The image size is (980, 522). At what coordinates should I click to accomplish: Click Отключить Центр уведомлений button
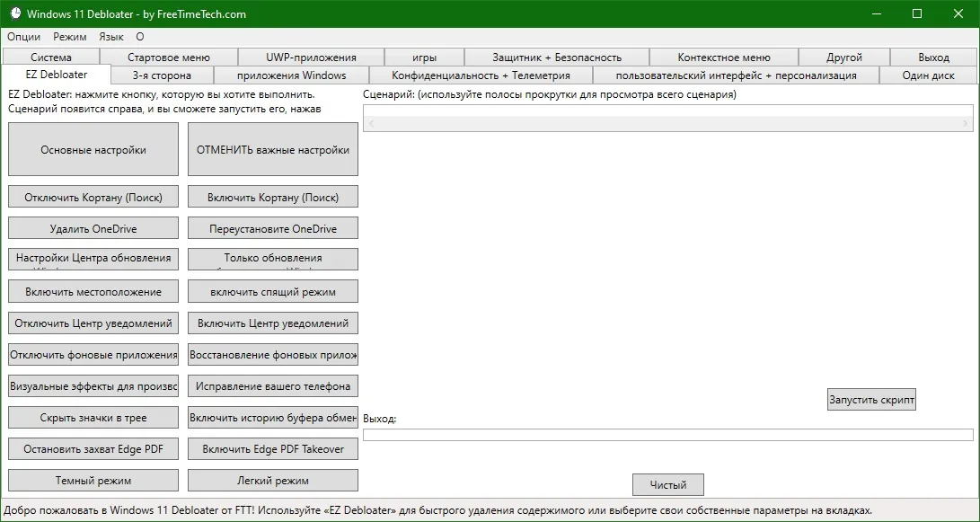click(x=93, y=323)
